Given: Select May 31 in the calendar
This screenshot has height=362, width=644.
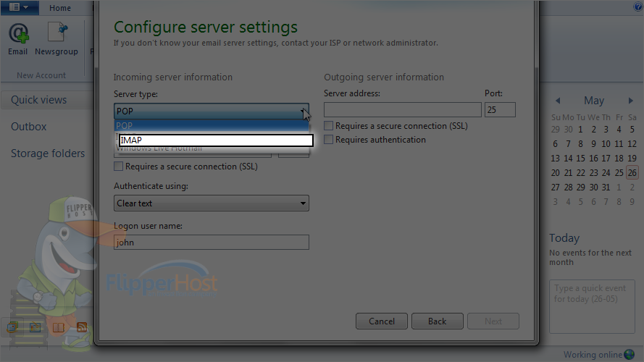Looking at the screenshot, I should tap(606, 188).
